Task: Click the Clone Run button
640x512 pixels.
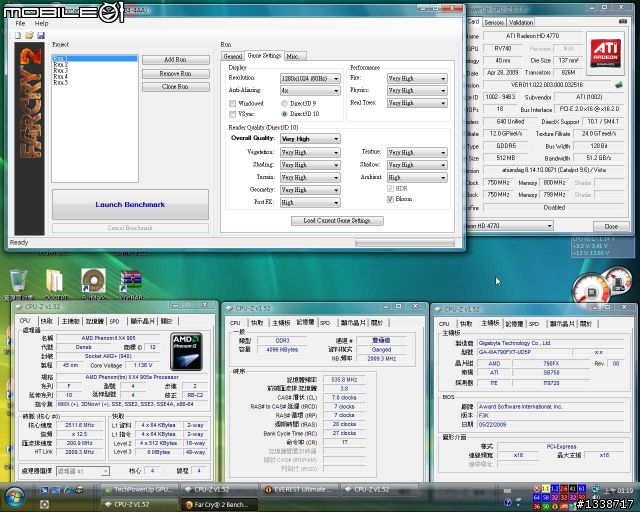Action: [x=176, y=87]
